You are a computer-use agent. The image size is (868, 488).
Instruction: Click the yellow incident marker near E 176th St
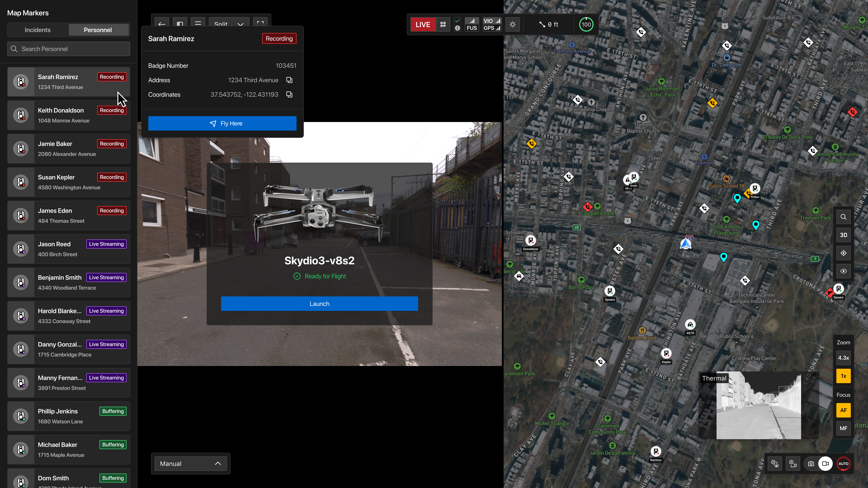point(531,144)
